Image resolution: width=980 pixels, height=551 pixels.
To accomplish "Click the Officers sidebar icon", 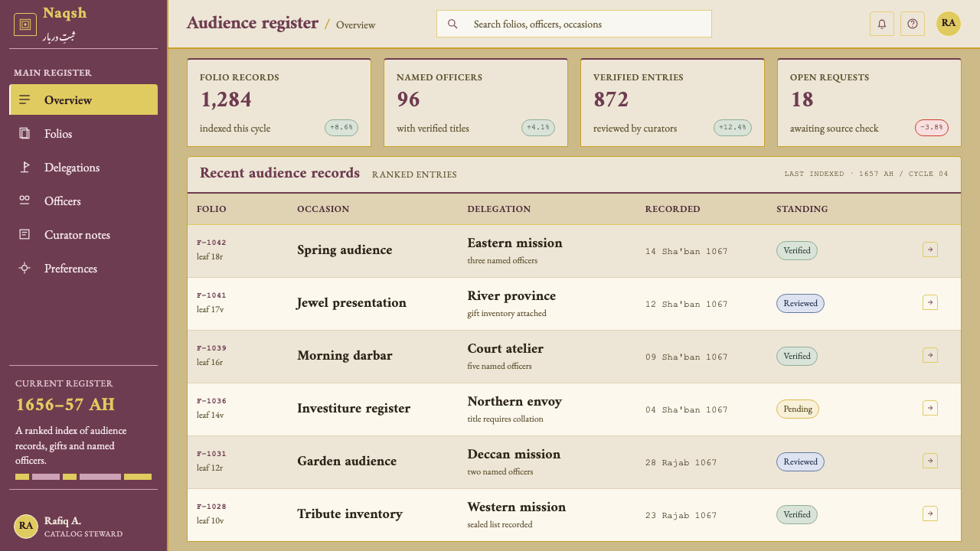I will tap(24, 201).
